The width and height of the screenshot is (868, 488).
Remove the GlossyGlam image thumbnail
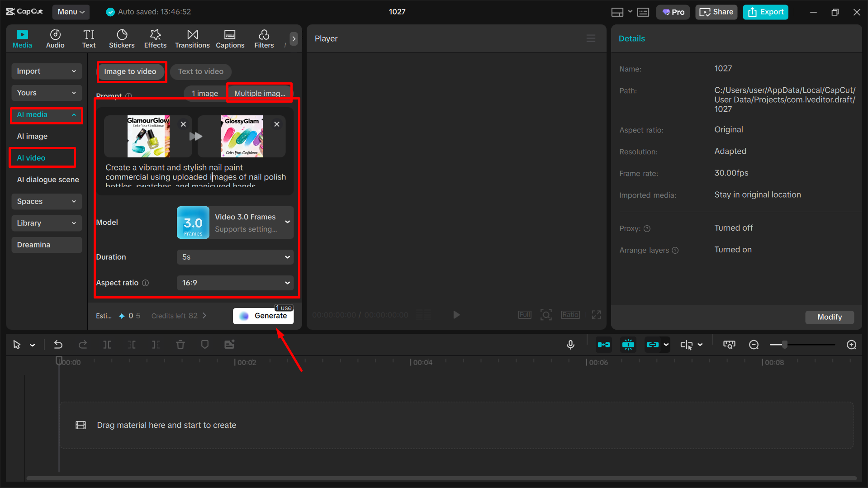point(276,124)
